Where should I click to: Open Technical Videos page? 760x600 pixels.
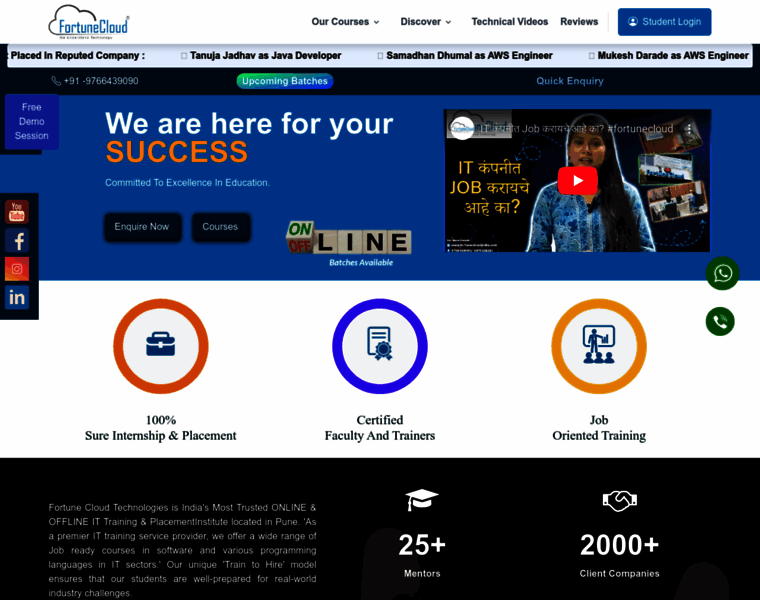click(x=509, y=22)
